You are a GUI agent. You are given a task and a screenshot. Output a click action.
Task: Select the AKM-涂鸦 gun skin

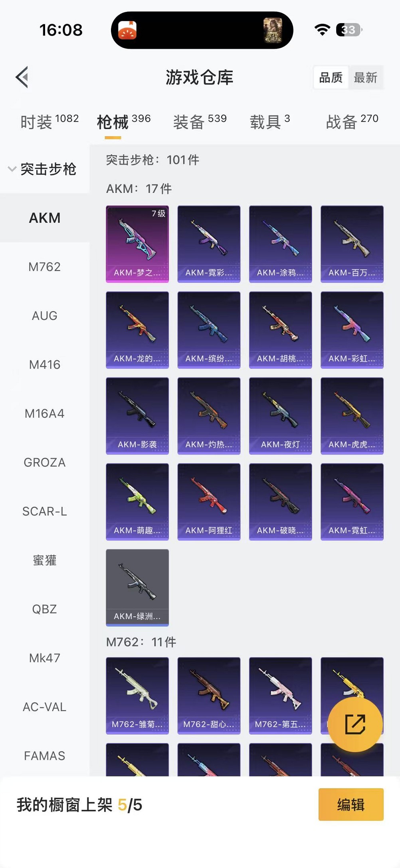coord(280,244)
